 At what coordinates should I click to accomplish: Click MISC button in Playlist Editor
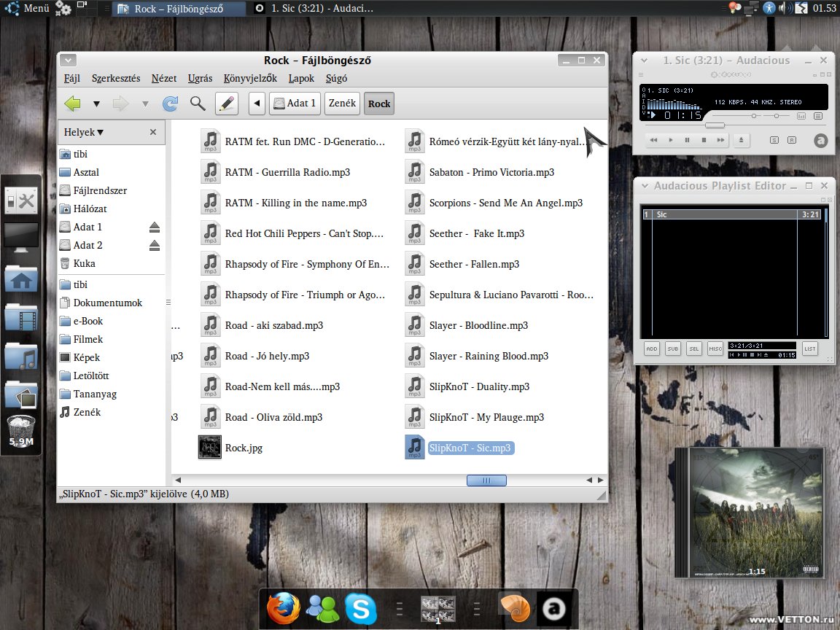(715, 349)
